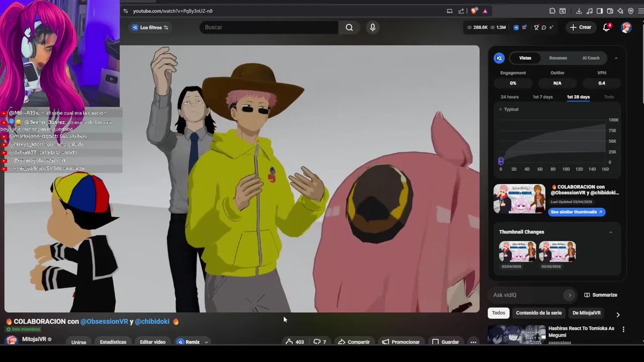Select the De MitojaiVR chip
Image resolution: width=644 pixels, height=362 pixels.
[586, 313]
